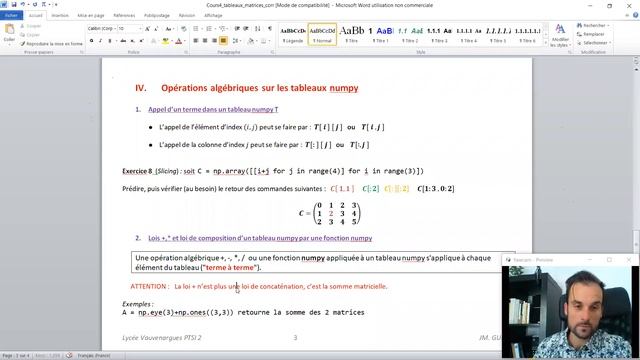This screenshot has width=640, height=360.
Task: Increase the paragraph indent
Action: click(x=246, y=29)
